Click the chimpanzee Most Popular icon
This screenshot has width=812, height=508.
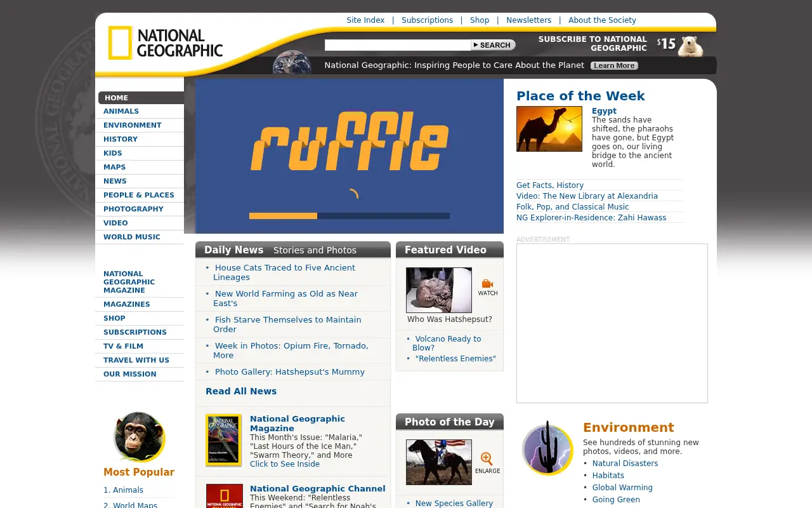[x=140, y=437]
